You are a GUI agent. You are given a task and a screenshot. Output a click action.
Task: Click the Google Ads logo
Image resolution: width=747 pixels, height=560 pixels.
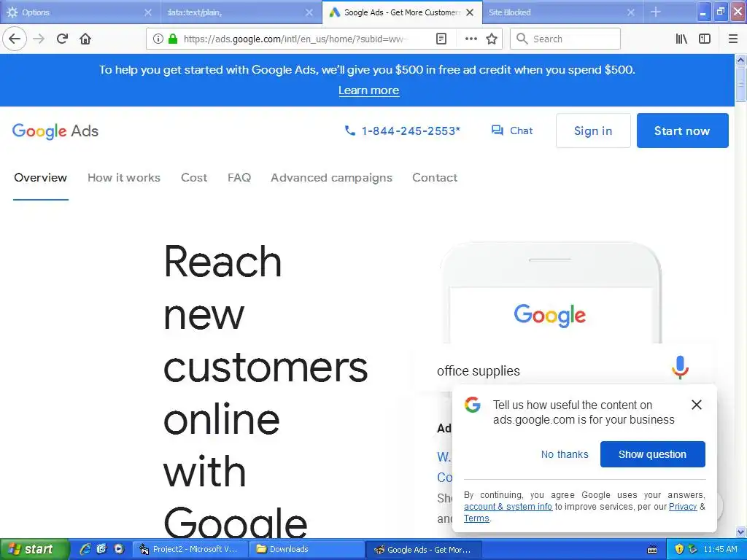click(55, 131)
